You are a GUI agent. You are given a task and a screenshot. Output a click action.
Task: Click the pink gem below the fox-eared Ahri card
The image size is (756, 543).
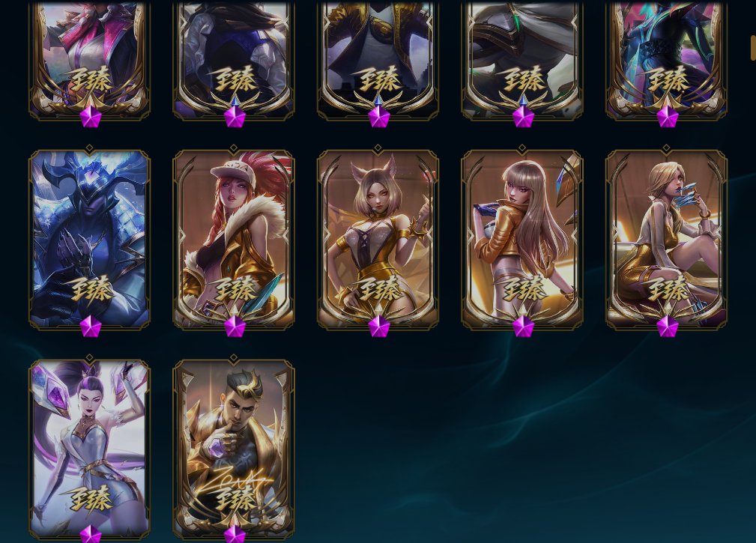click(x=379, y=327)
